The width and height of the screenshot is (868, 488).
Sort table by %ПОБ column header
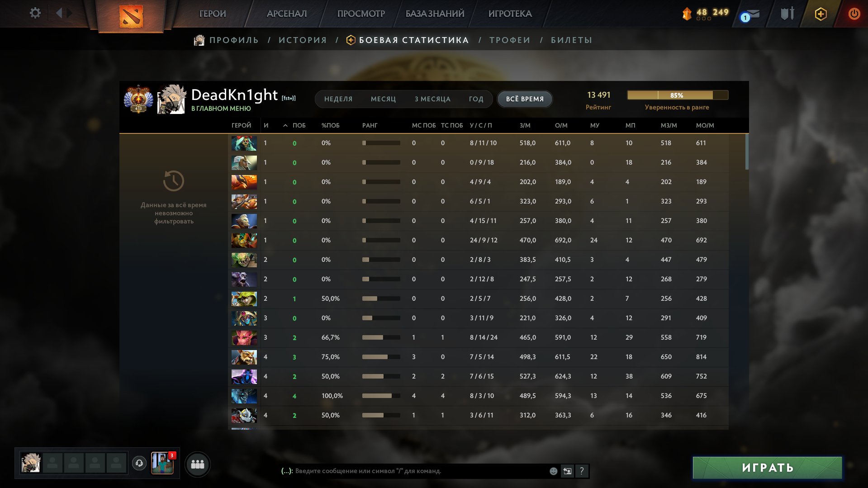[330, 125]
